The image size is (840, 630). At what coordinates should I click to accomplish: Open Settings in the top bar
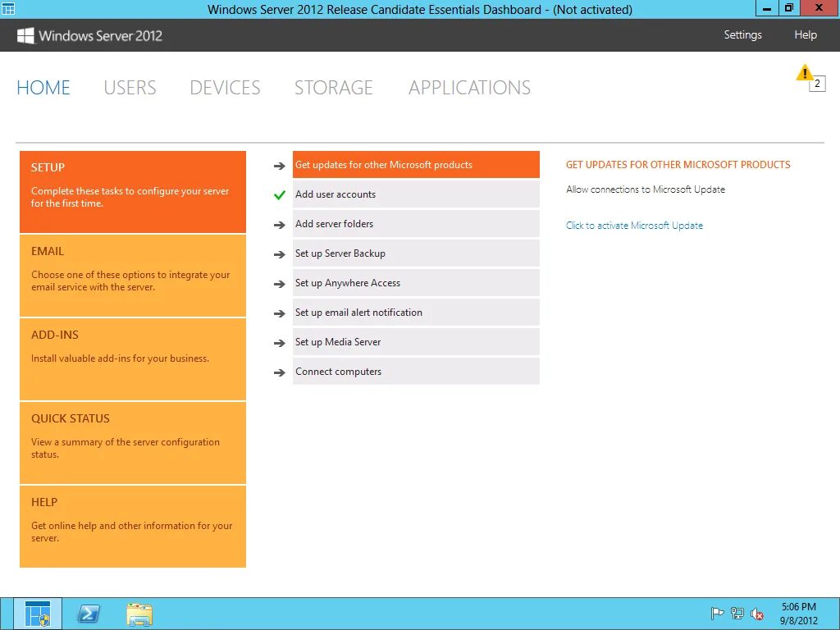742,34
